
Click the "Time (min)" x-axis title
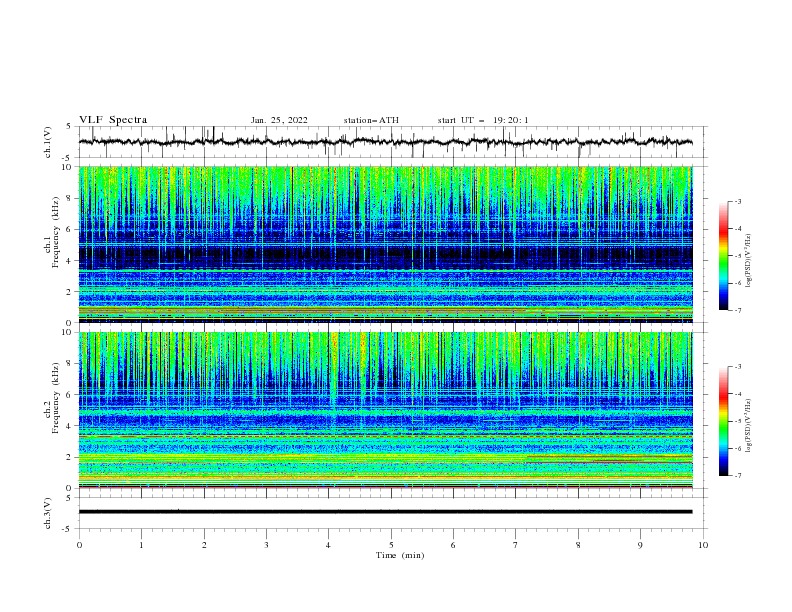tap(400, 555)
